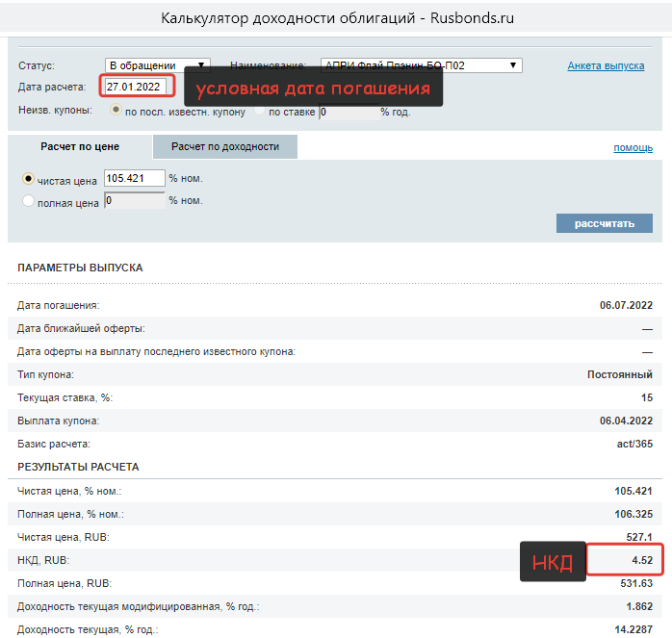Click the Тип купона value Постоянный
Image resolution: width=672 pixels, height=638 pixels.
click(620, 374)
